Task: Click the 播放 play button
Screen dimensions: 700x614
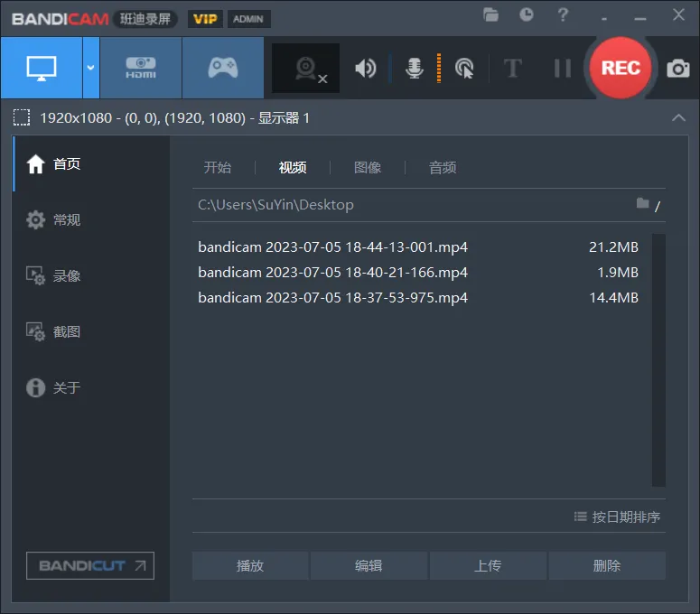Action: point(250,566)
